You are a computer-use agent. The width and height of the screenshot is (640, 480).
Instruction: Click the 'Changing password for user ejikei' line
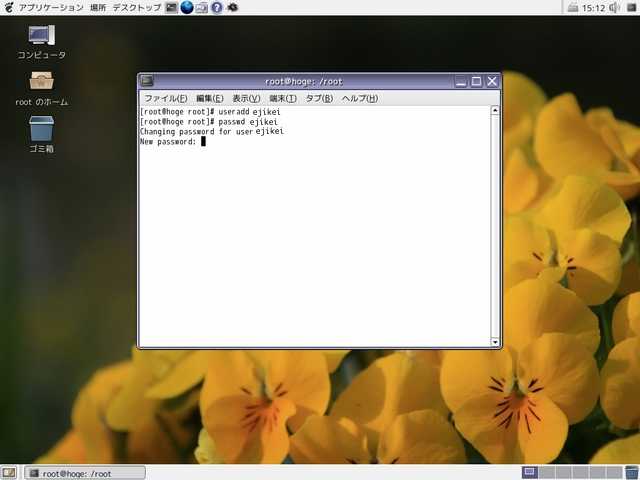(x=212, y=131)
